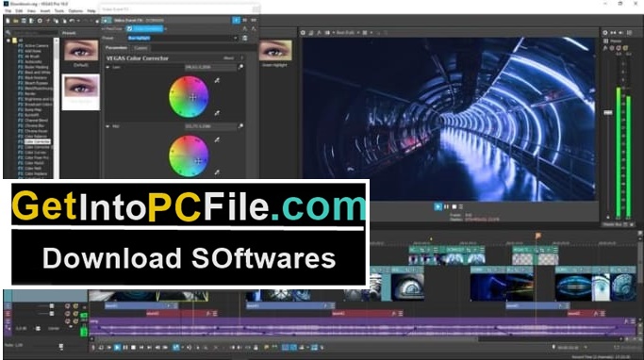The image size is (644, 360).
Task: Switch to the Custom tab
Action: tap(140, 48)
